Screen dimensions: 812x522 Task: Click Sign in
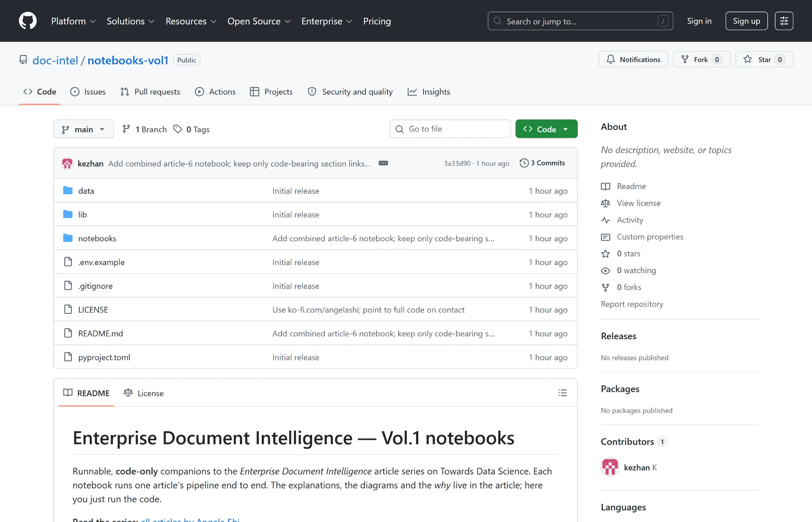(699, 21)
